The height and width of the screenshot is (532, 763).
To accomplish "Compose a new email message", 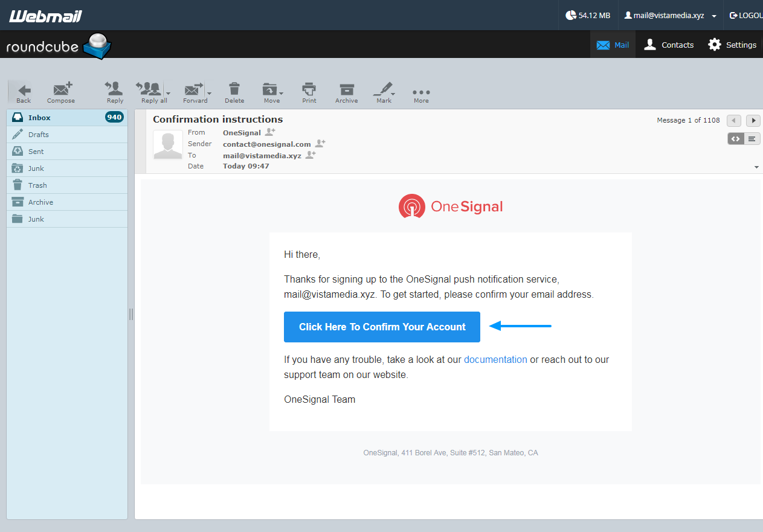I will tap(61, 92).
